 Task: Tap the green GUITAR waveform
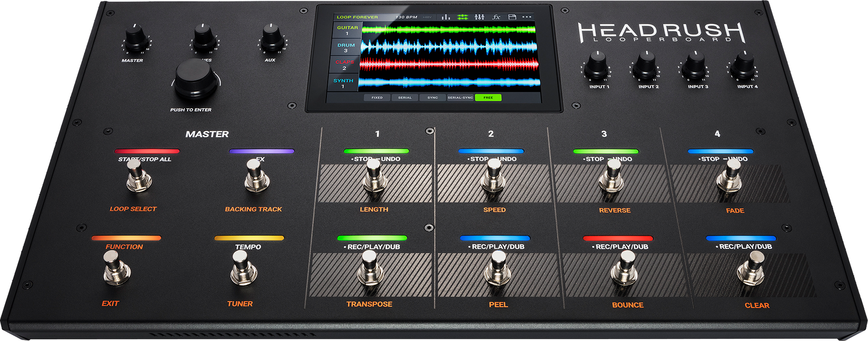(x=448, y=30)
